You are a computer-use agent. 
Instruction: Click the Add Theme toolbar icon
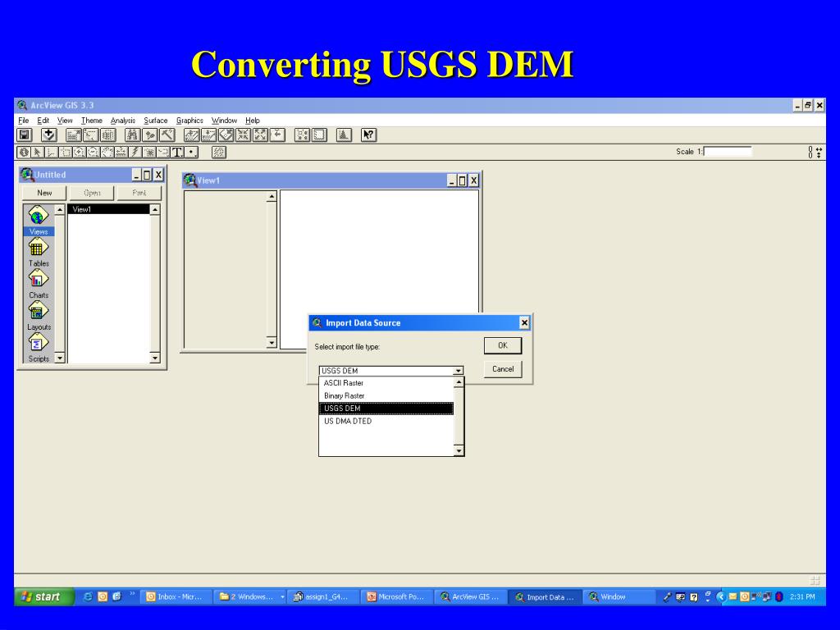(x=48, y=135)
